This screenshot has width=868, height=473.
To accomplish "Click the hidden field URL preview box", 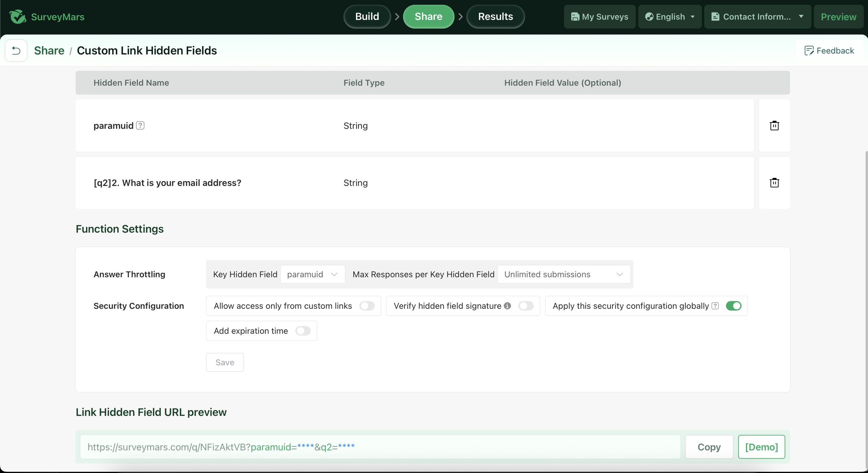I will [380, 447].
